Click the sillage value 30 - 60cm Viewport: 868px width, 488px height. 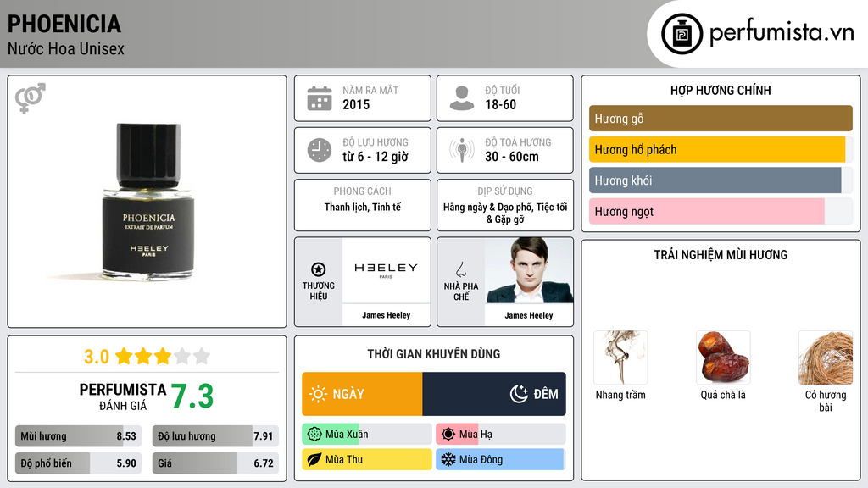[512, 157]
